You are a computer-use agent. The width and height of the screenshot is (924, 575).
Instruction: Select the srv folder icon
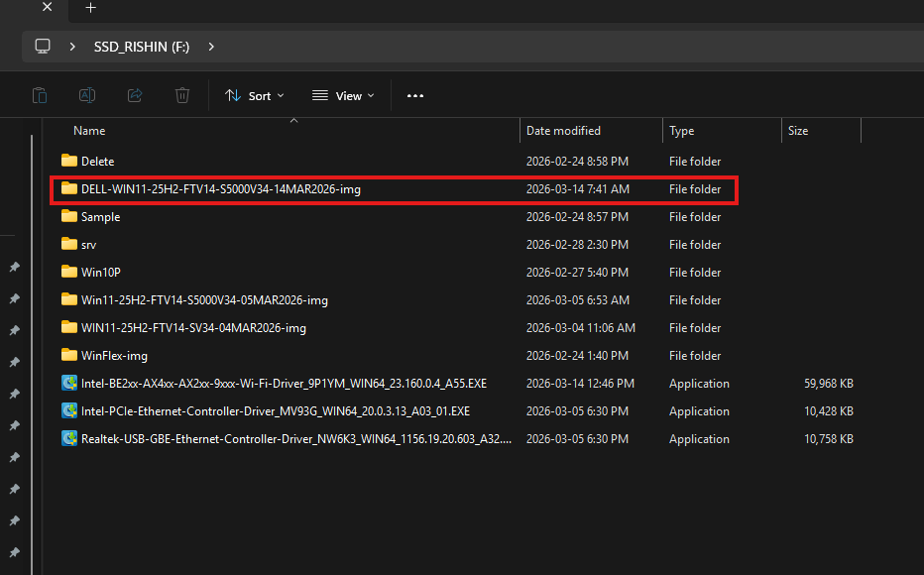[x=69, y=243]
